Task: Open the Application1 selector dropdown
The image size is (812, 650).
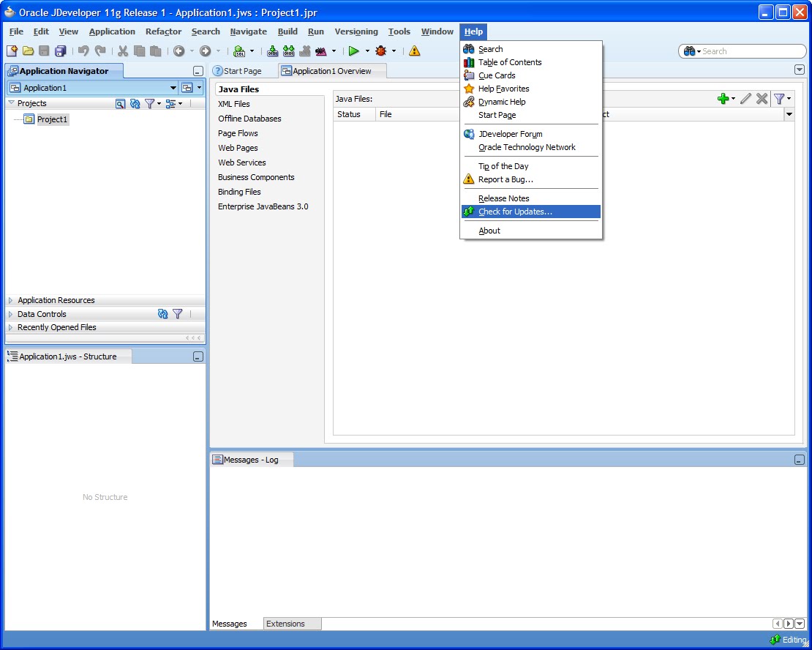Action: pos(173,88)
